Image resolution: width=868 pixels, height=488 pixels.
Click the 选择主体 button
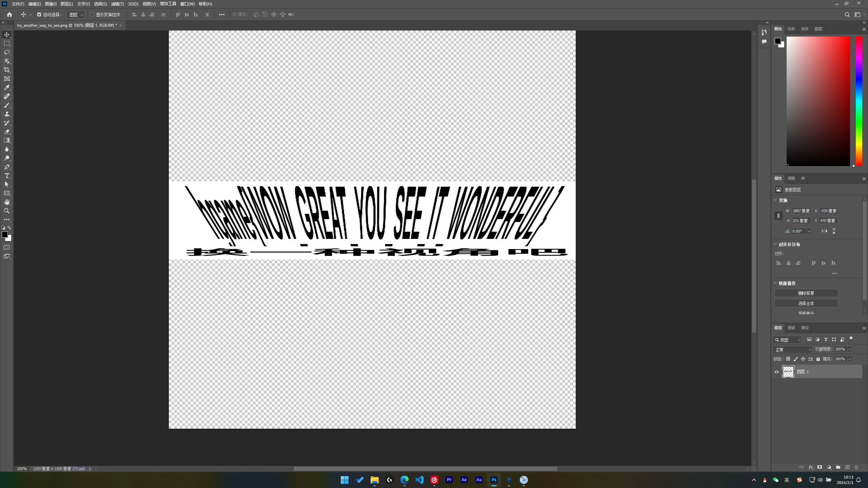(x=806, y=303)
